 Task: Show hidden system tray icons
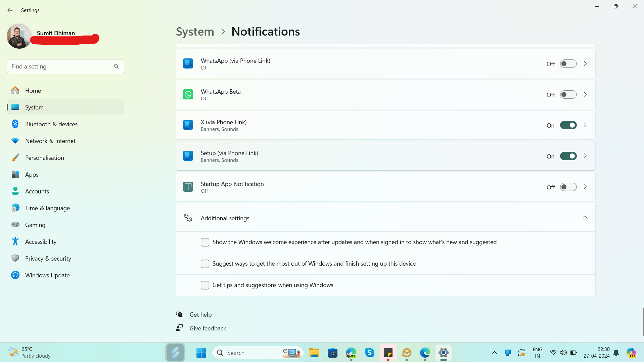coord(495,353)
